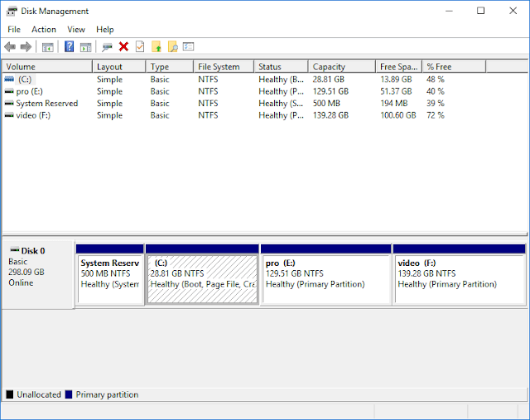Click the 139.28 GB capacity cell

pyautogui.click(x=330, y=115)
